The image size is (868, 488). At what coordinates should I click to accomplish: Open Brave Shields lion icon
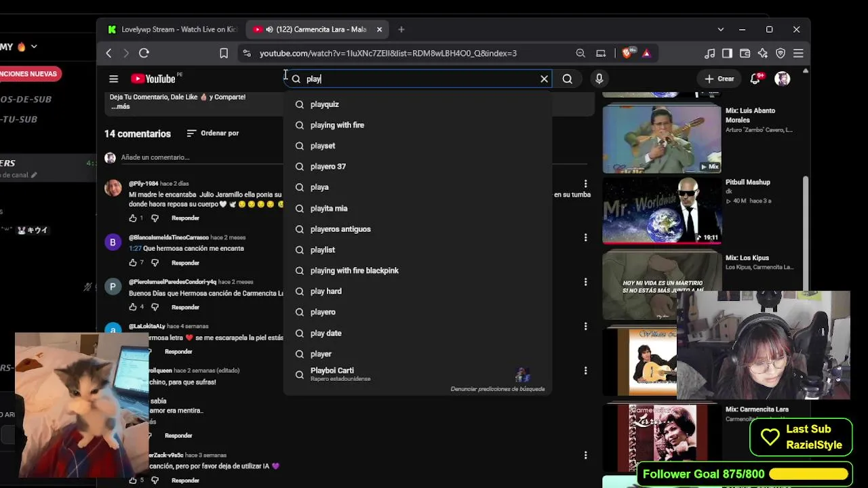(x=628, y=53)
